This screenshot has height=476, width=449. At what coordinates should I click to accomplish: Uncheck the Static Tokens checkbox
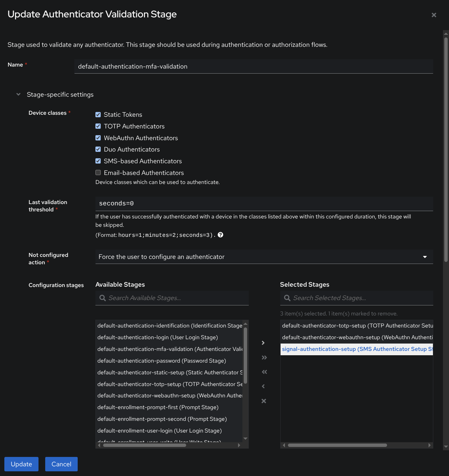tap(98, 115)
